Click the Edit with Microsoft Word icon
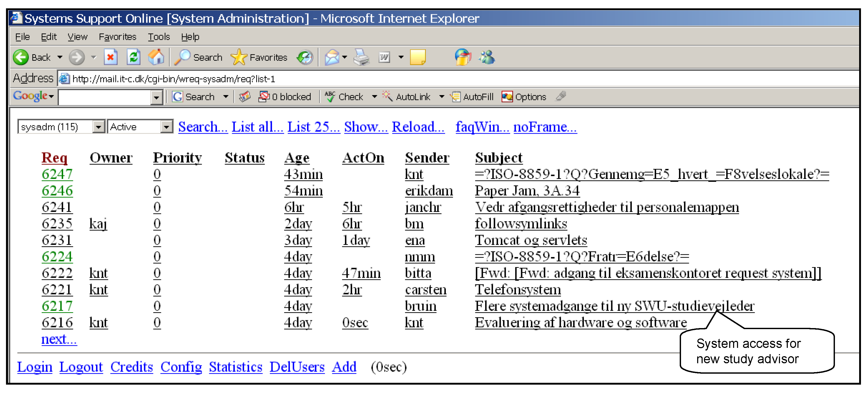The height and width of the screenshot is (394, 868). [x=384, y=57]
